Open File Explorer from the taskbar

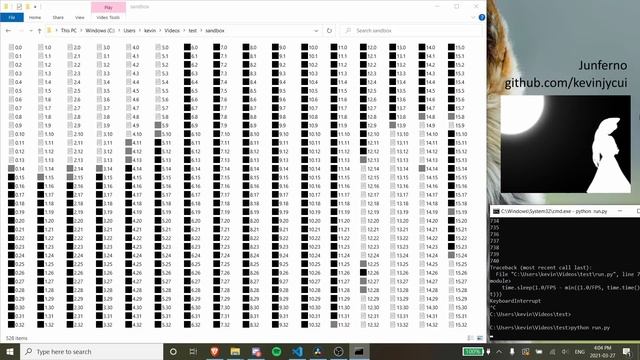[x=235, y=351]
